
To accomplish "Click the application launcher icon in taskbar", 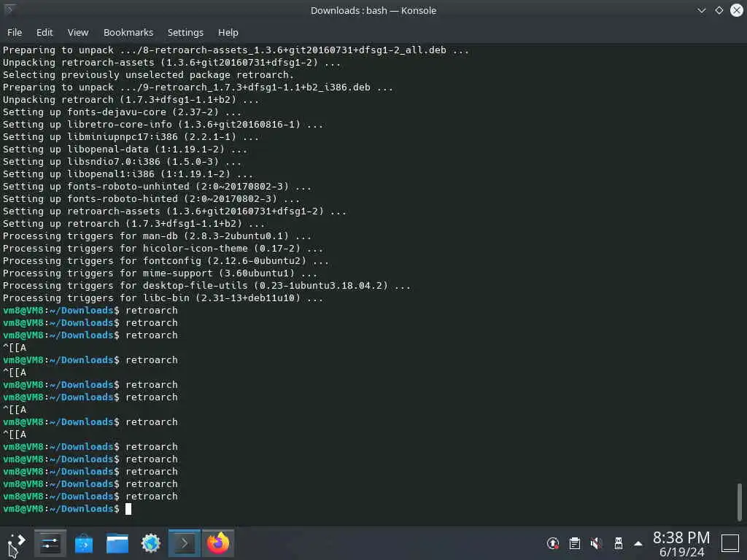I will [x=17, y=542].
